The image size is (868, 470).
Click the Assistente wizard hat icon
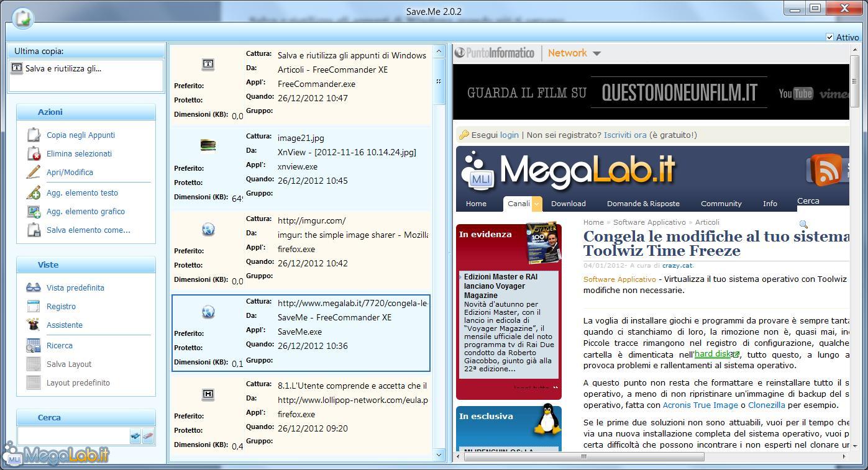34,325
